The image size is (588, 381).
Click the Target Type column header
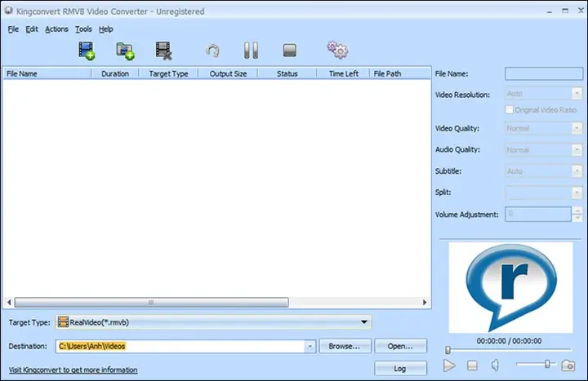point(168,73)
